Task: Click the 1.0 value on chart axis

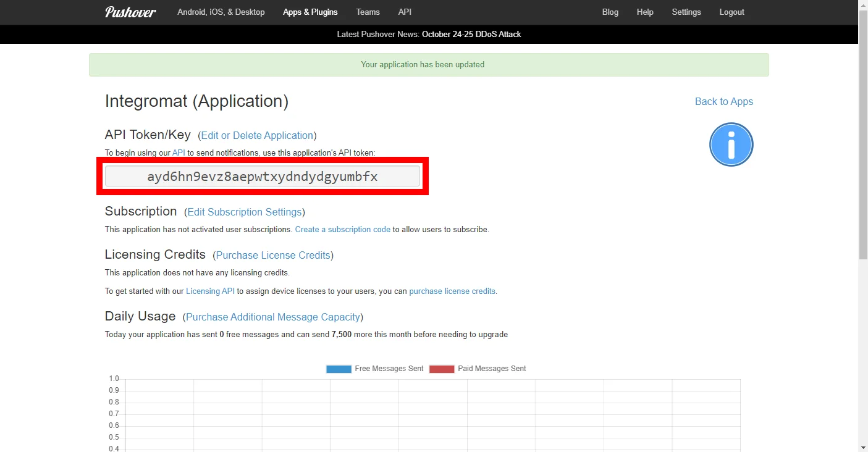Action: click(114, 379)
